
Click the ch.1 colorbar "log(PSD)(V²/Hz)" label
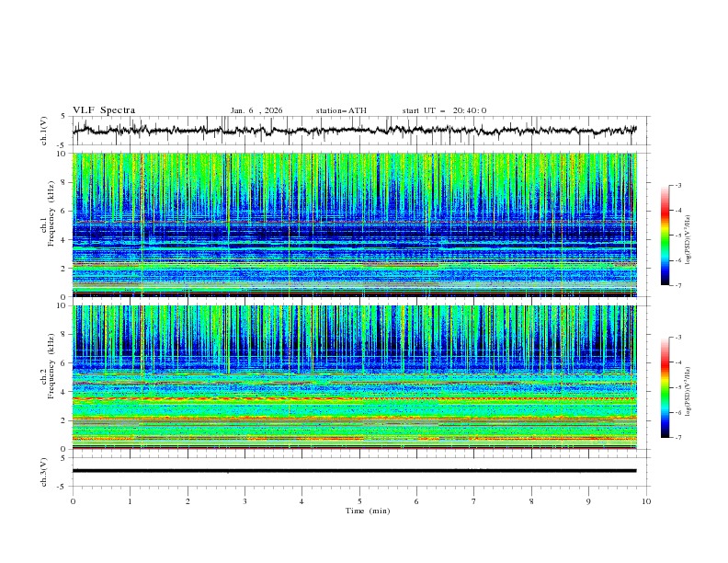[x=688, y=240]
